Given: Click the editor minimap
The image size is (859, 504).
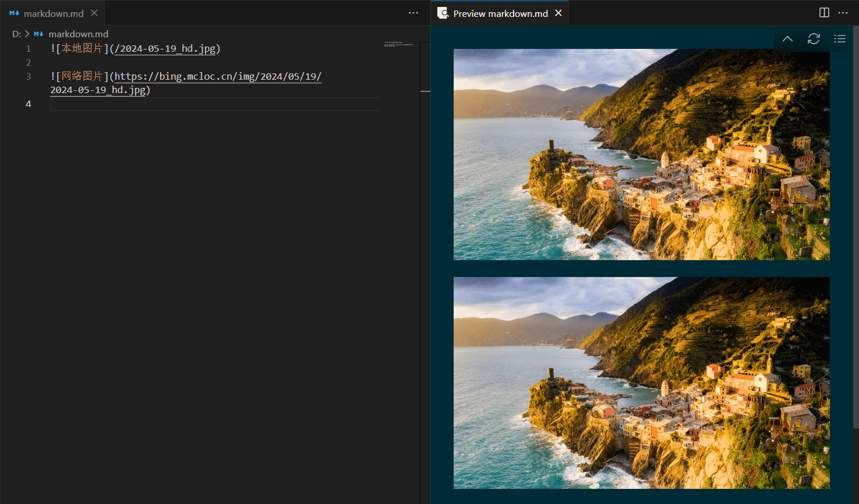Looking at the screenshot, I should [x=398, y=44].
